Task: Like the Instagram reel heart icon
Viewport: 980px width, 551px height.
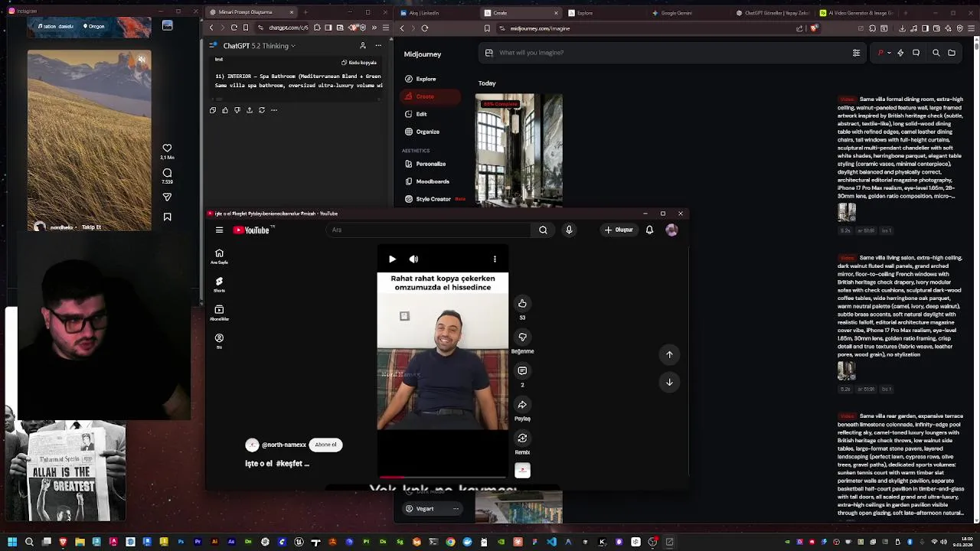Action: coord(167,148)
